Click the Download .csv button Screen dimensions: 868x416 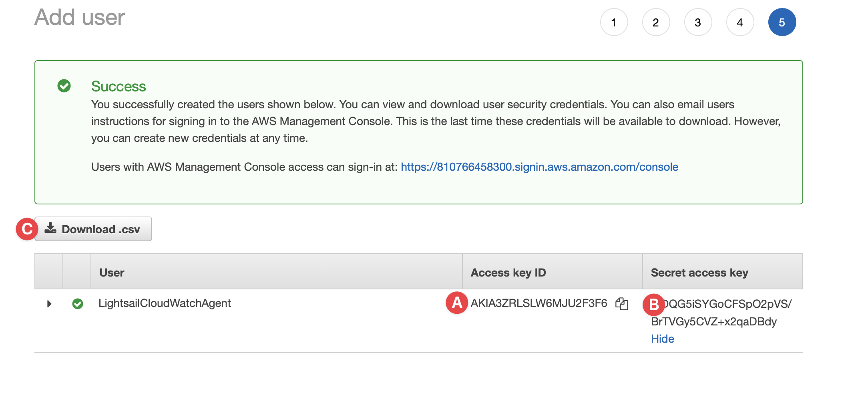93,229
